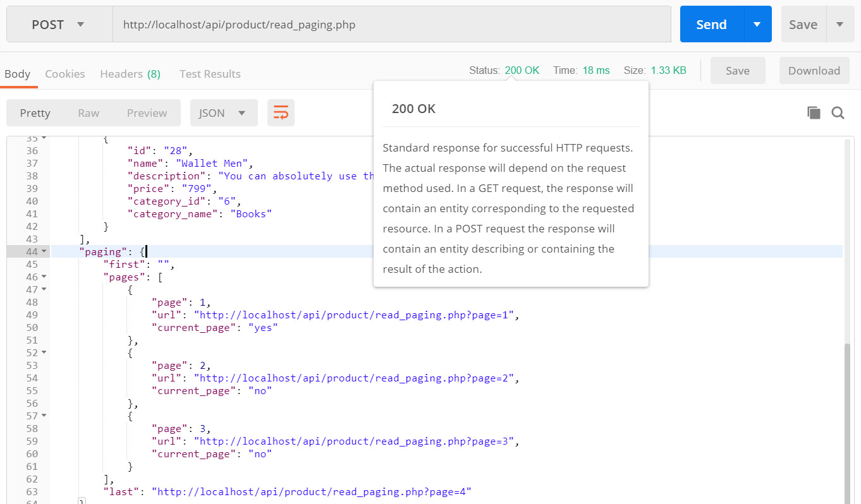Select the Pretty view mode

[x=35, y=113]
